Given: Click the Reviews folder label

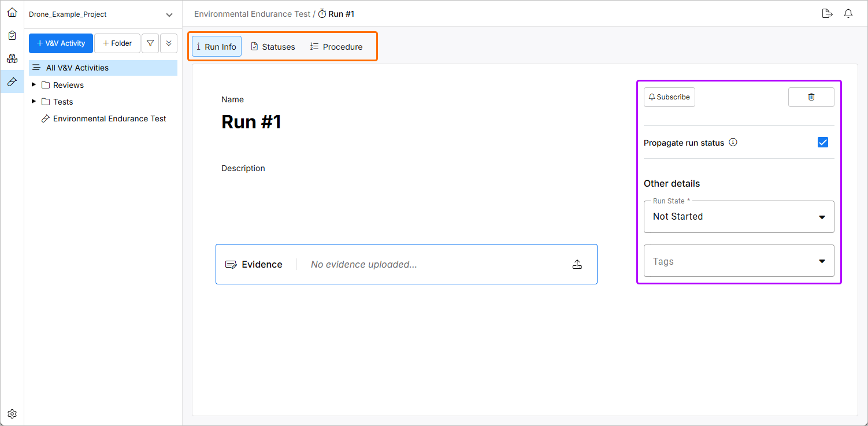Looking at the screenshot, I should tap(68, 85).
